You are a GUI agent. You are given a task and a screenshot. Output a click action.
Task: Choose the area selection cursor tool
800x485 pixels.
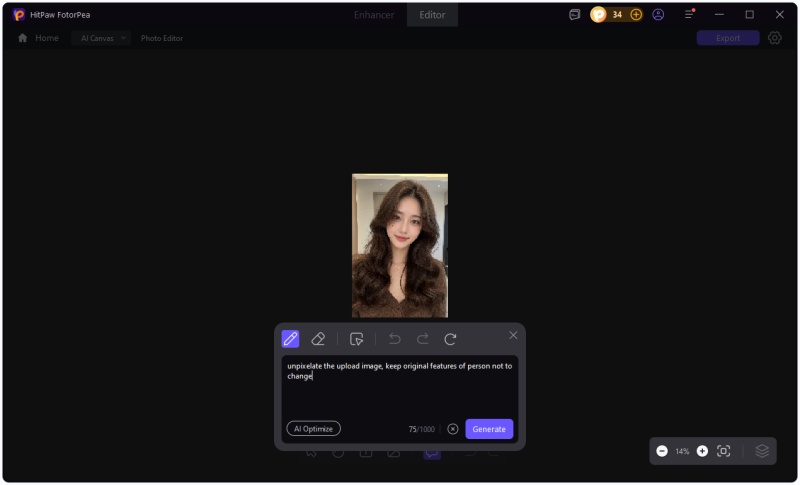[x=356, y=339]
